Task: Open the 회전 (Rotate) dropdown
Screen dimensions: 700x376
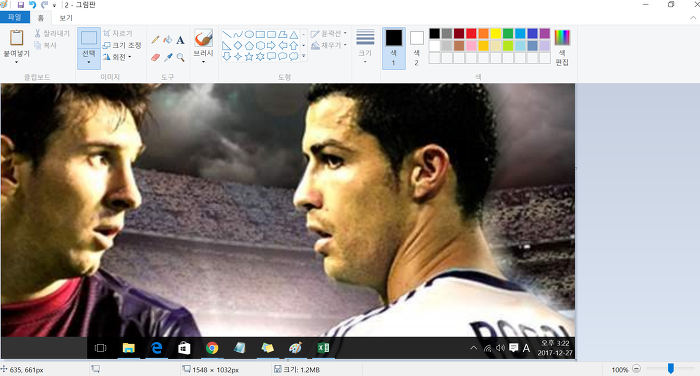Action: [117, 57]
